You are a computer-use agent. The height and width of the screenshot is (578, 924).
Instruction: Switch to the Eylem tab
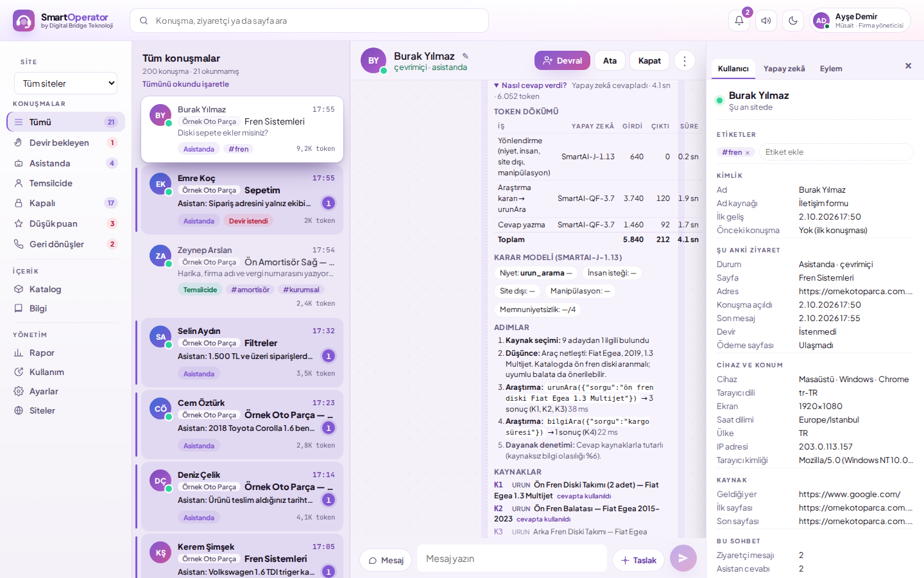pyautogui.click(x=831, y=69)
